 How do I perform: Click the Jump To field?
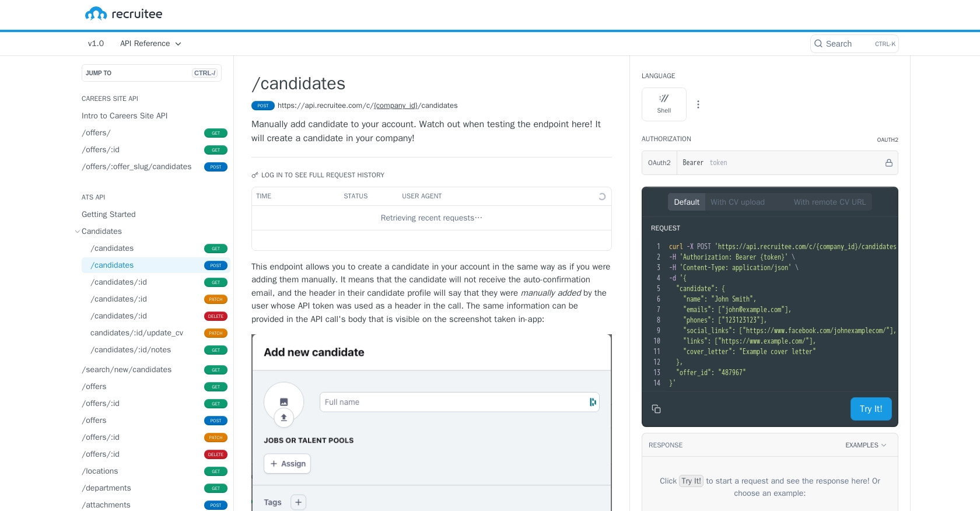click(x=151, y=73)
